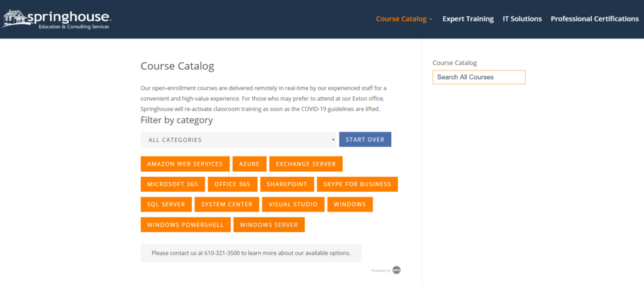Filter courses by Azure
This screenshot has width=644, height=285.
[249, 164]
